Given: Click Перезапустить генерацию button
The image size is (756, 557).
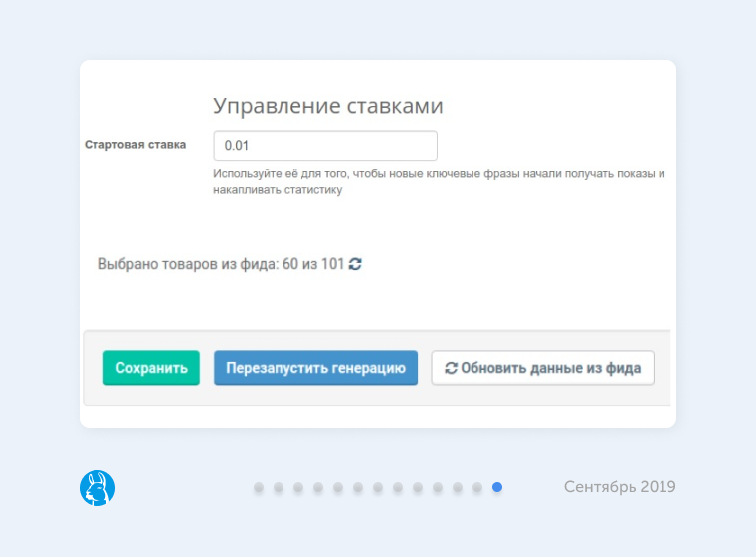Looking at the screenshot, I should coord(315,367).
